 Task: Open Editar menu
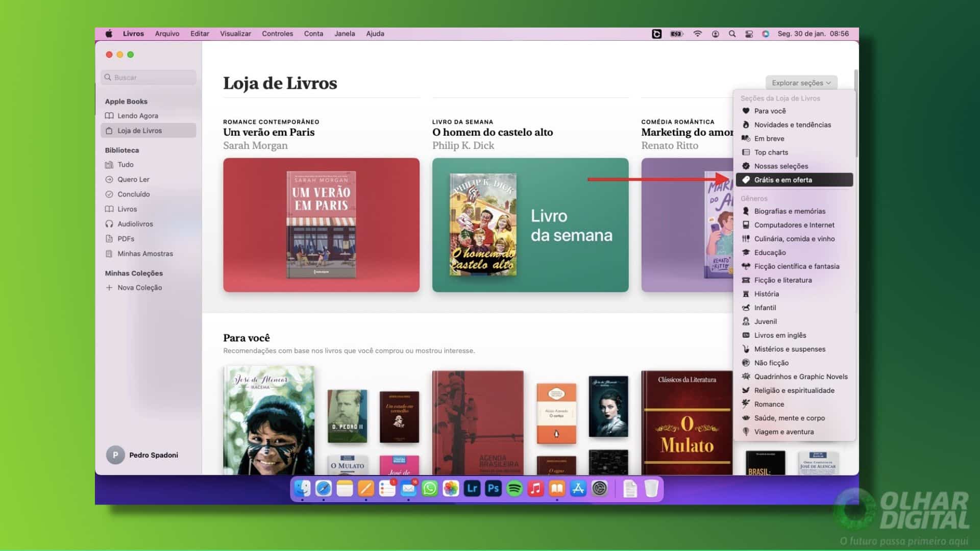[x=200, y=34]
